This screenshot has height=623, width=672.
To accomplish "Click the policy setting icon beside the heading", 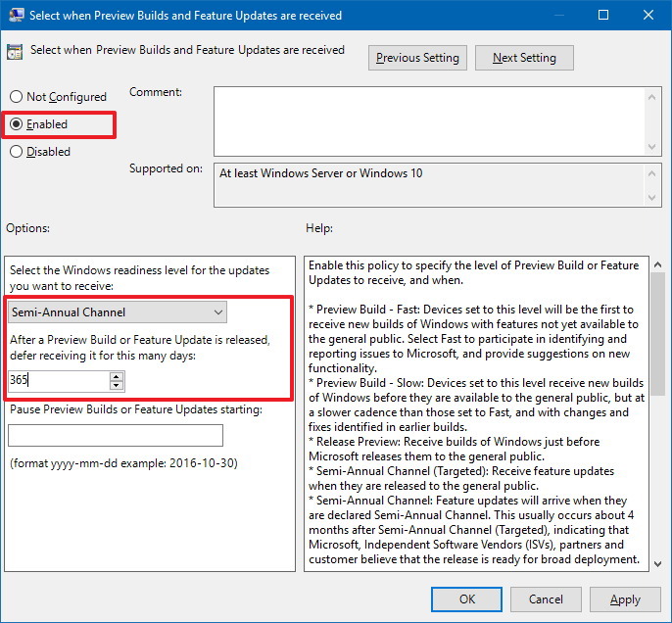I will click(15, 52).
